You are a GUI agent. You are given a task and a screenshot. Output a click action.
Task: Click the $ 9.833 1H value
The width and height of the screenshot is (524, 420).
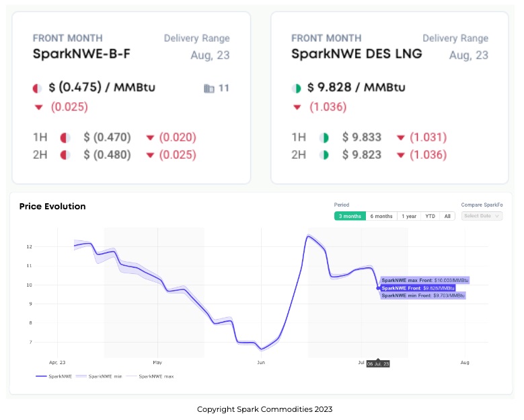[x=362, y=137]
